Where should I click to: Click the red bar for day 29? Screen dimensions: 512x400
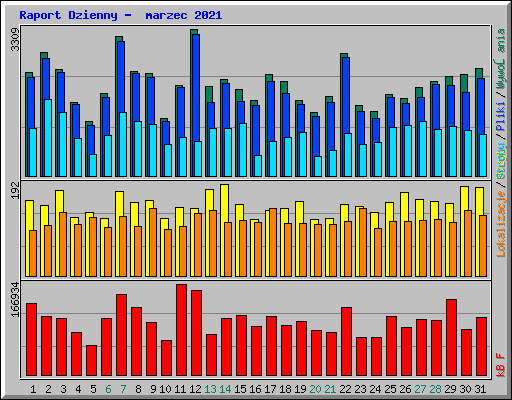point(451,337)
